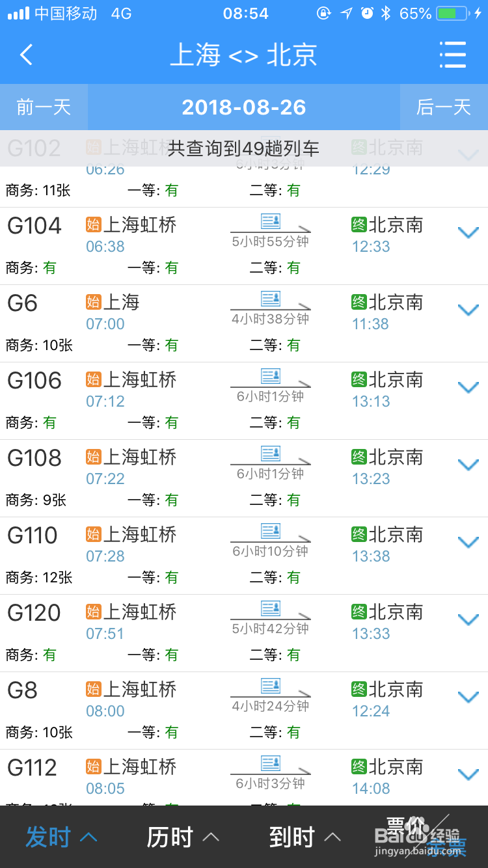Screen dimensions: 488x868
Task: Expand details for train G110
Action: pyautogui.click(x=468, y=543)
